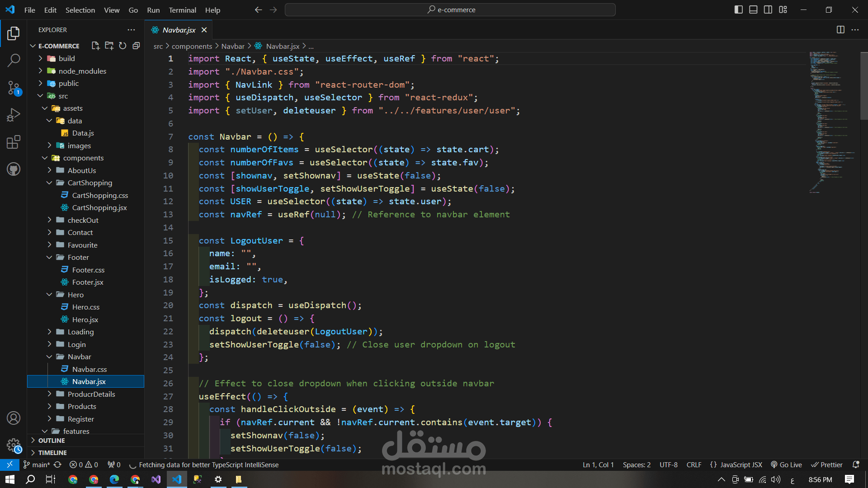
Task: Select the Navbar.jsx editor tab
Action: pos(179,30)
